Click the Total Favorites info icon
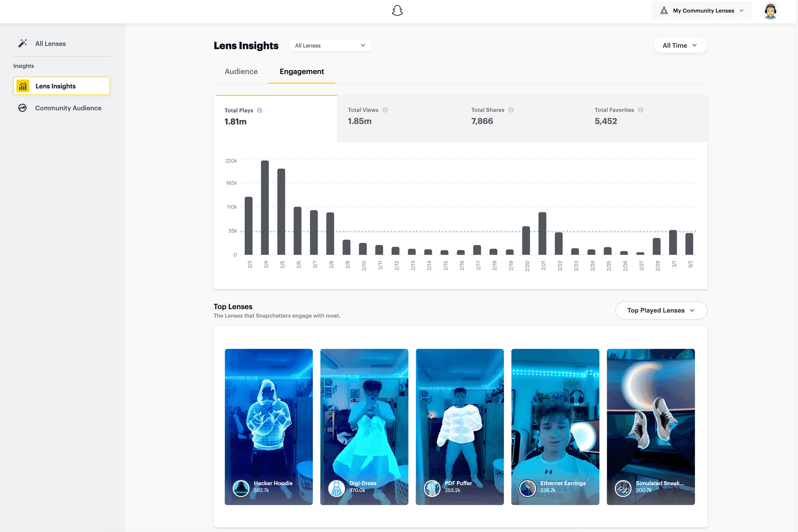This screenshot has width=798, height=532. (641, 110)
